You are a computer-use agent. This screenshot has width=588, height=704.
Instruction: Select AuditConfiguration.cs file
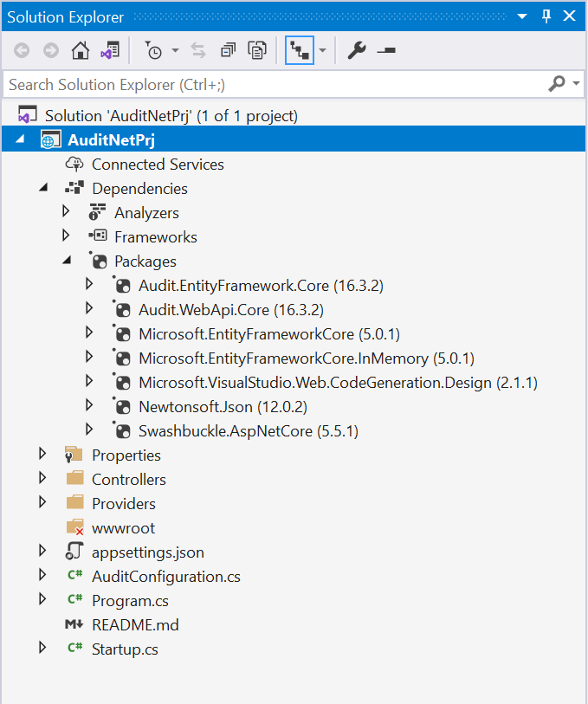166,577
